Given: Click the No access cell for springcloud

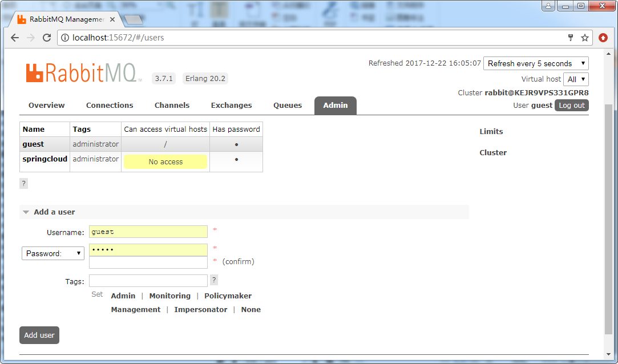Looking at the screenshot, I should 165,162.
